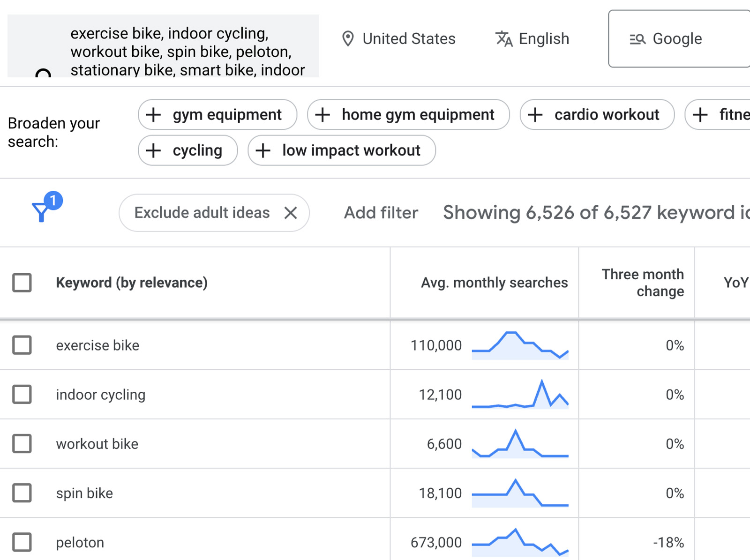Viewport: 750px width, 560px height.
Task: Click the indoor cycling keyword text
Action: pos(101,395)
